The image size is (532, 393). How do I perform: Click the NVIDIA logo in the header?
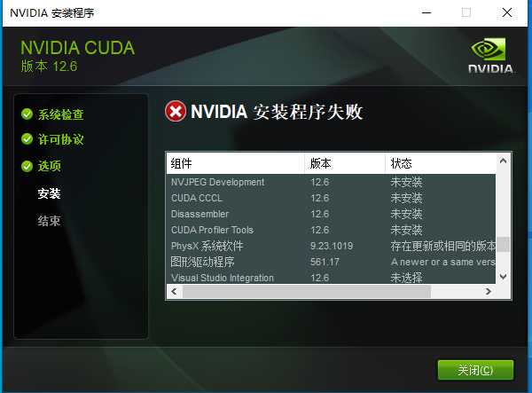[491, 55]
